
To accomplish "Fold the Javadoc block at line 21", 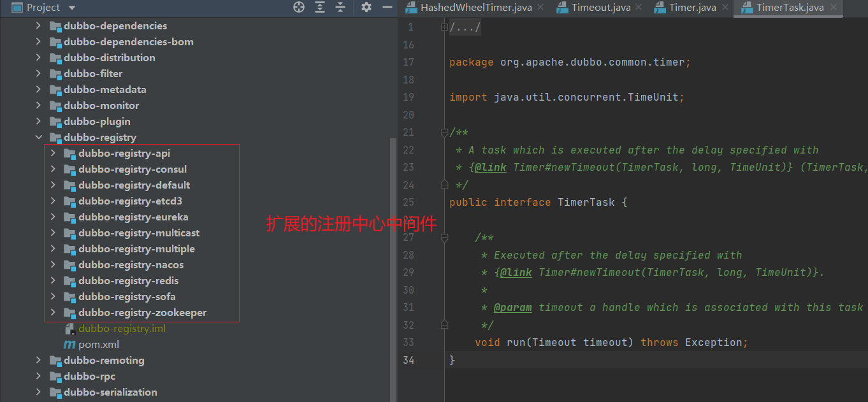I will point(445,133).
